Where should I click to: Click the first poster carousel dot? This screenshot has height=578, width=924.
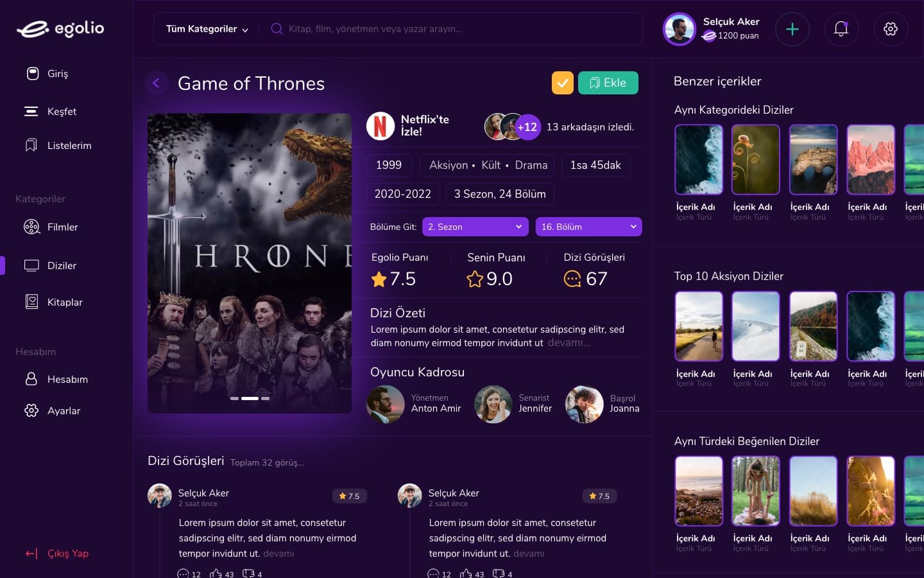(234, 399)
